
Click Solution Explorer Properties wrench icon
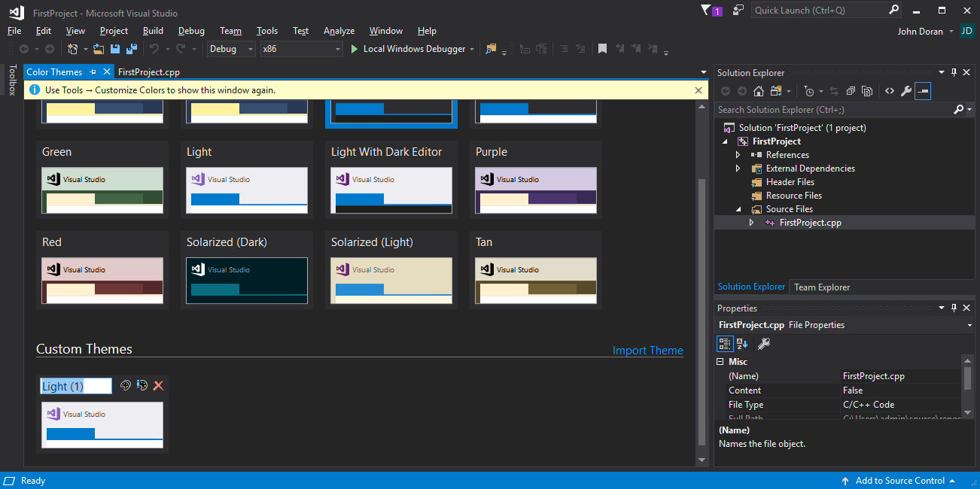pos(906,91)
